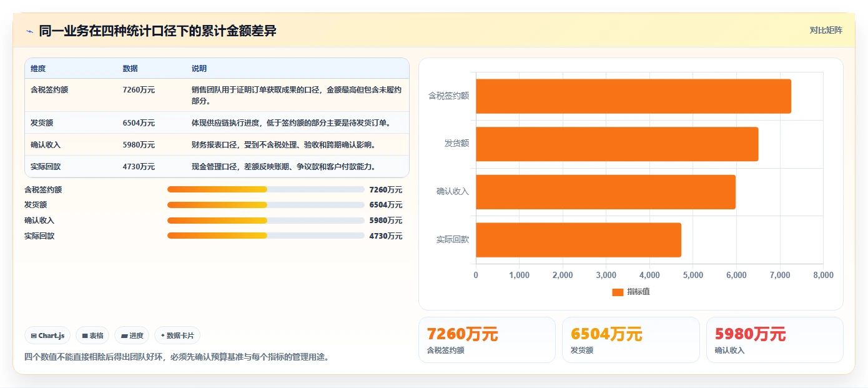Click the 维度 column header

tap(38, 69)
